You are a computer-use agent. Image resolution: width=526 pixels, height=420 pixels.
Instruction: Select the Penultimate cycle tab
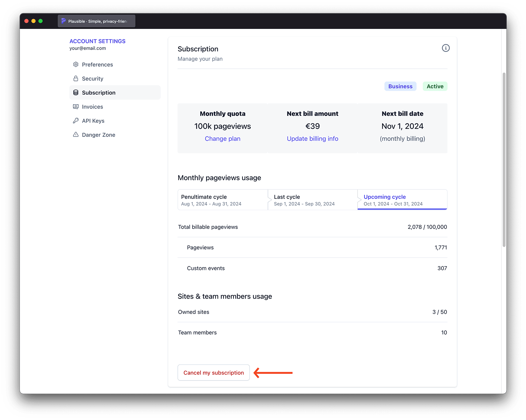click(223, 200)
